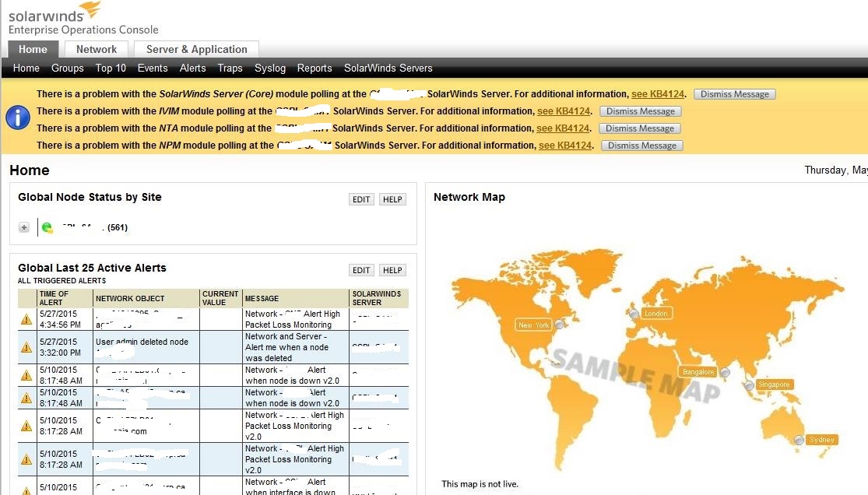868x495 pixels.
Task: Select Home in the black menu bar
Action: [26, 68]
